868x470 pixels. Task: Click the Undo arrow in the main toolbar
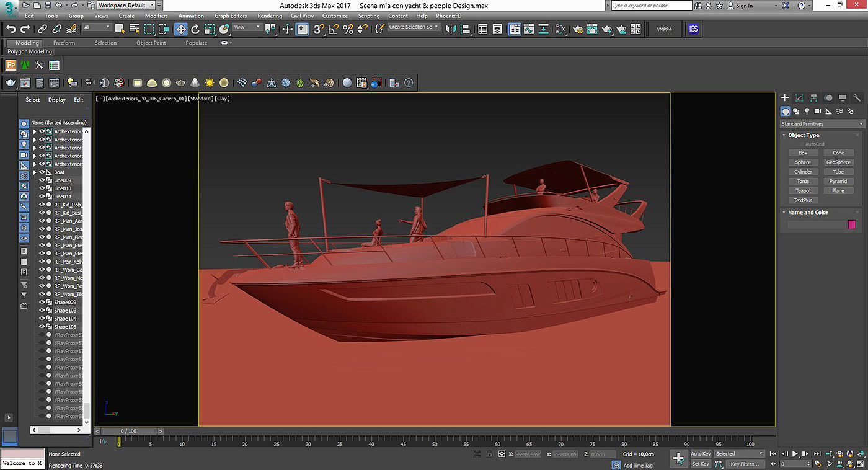tap(11, 29)
